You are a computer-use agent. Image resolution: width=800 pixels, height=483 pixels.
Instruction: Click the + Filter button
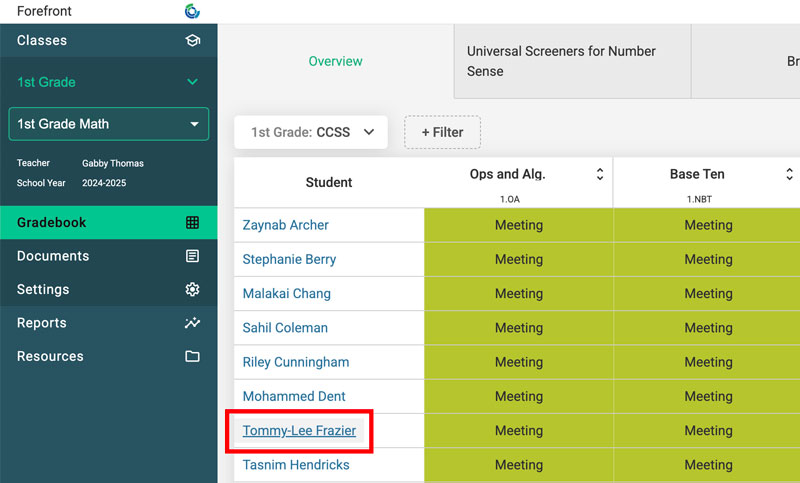[442, 132]
